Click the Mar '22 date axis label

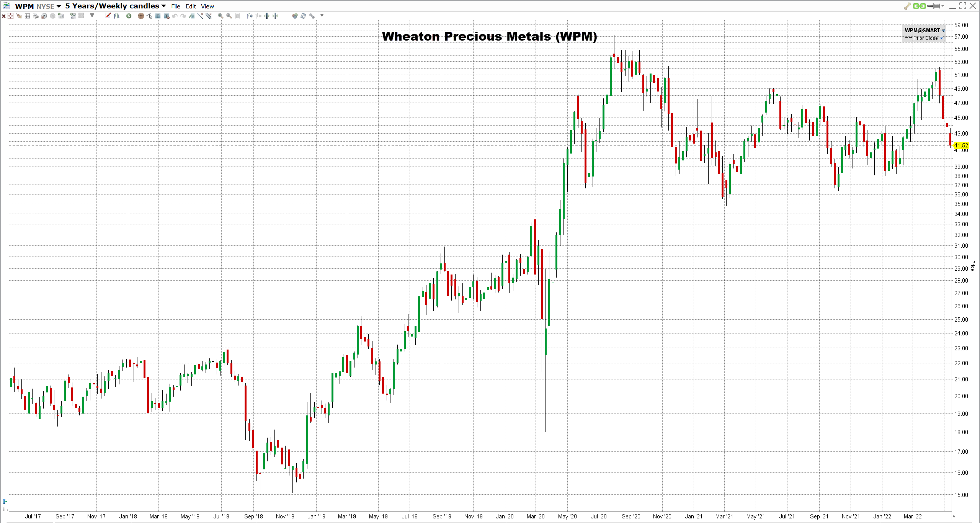(913, 516)
